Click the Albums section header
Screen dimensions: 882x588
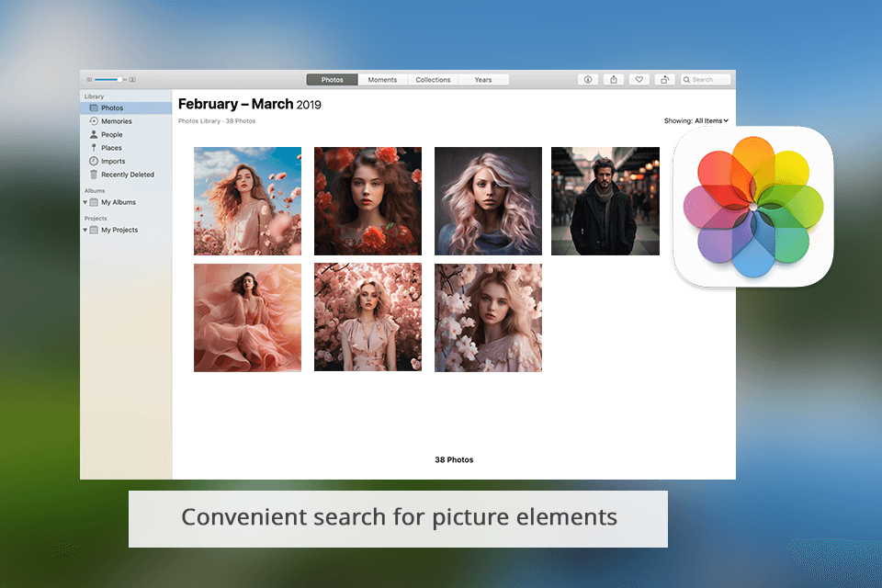click(95, 191)
